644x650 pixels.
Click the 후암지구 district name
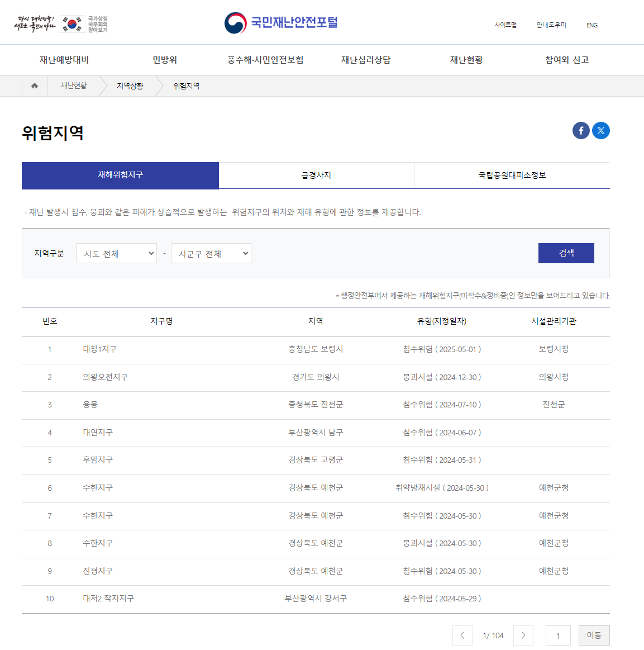(98, 460)
